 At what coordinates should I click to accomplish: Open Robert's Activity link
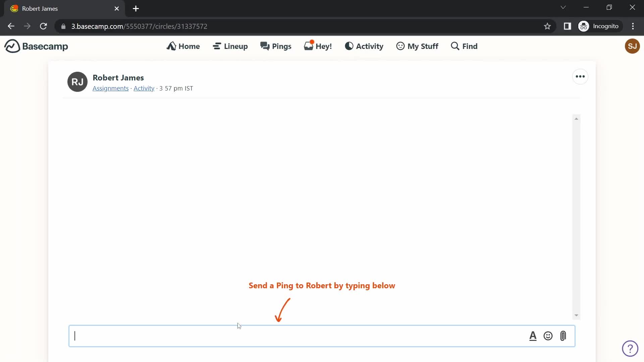click(x=144, y=88)
